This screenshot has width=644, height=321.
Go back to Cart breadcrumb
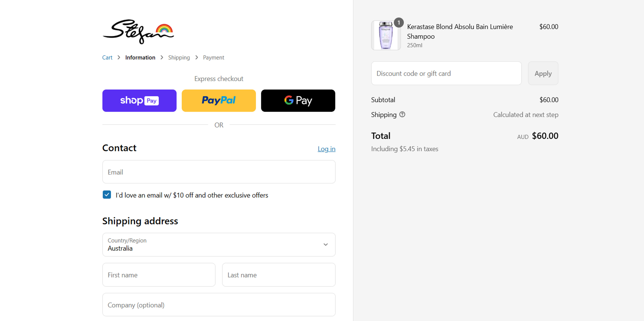pos(107,58)
